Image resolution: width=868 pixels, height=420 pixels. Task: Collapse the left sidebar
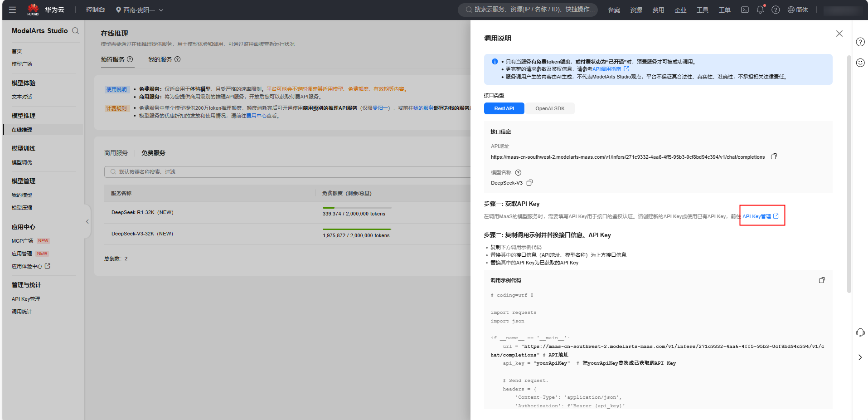pyautogui.click(x=87, y=222)
